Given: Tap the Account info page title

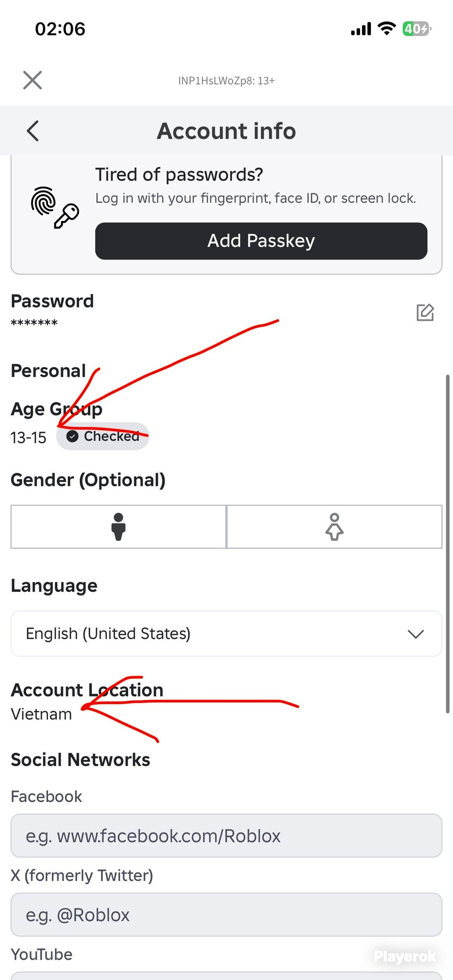Looking at the screenshot, I should pos(226,131).
